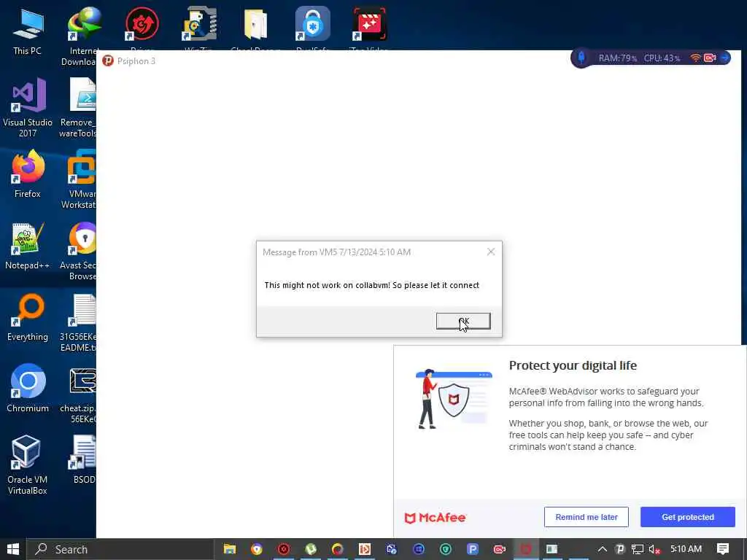
Task: Click the McAfee logo in popup
Action: pos(435,518)
